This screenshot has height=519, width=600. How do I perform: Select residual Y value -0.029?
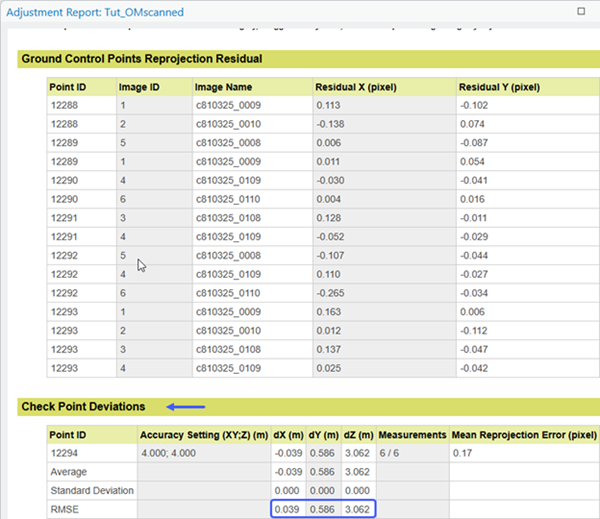[x=474, y=237]
